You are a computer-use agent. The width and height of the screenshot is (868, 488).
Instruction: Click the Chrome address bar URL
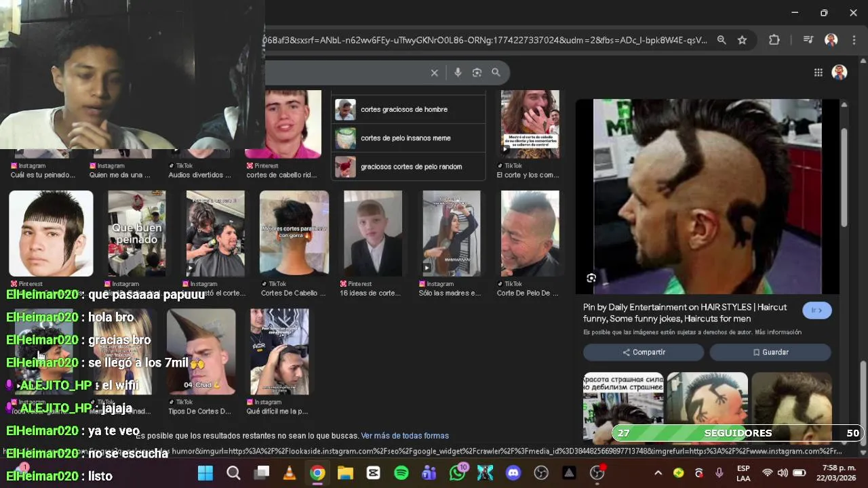(x=485, y=40)
